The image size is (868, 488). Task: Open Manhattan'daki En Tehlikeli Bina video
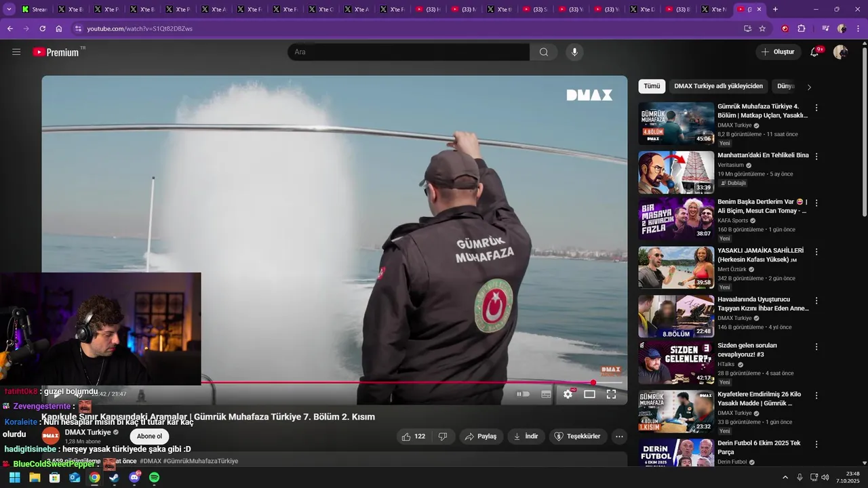tap(763, 155)
